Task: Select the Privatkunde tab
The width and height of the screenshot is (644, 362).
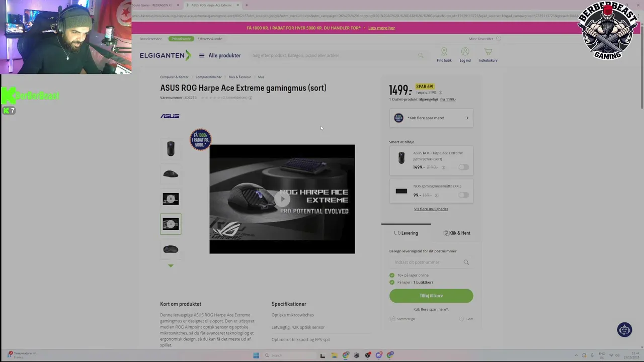Action: tap(181, 39)
